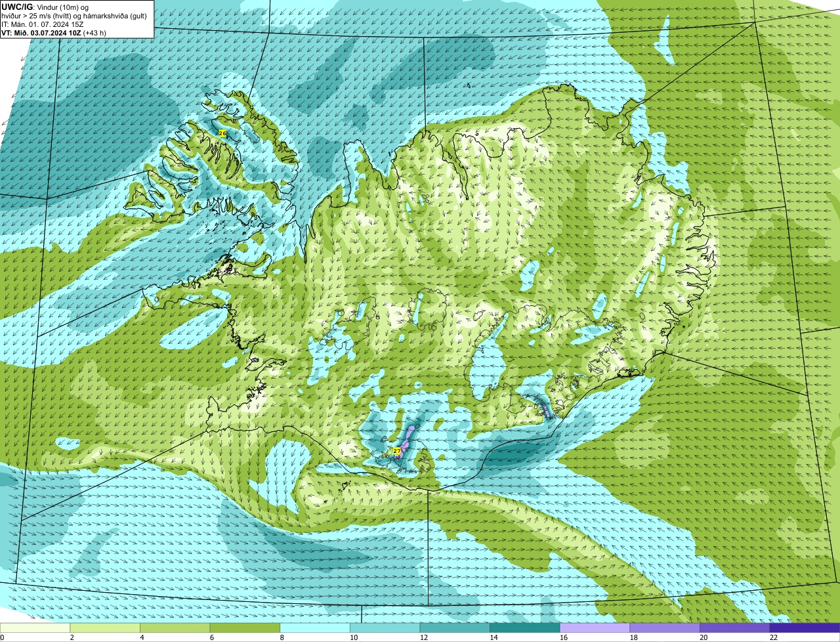
Task: Click the legend tick label "16"
Action: (x=564, y=637)
